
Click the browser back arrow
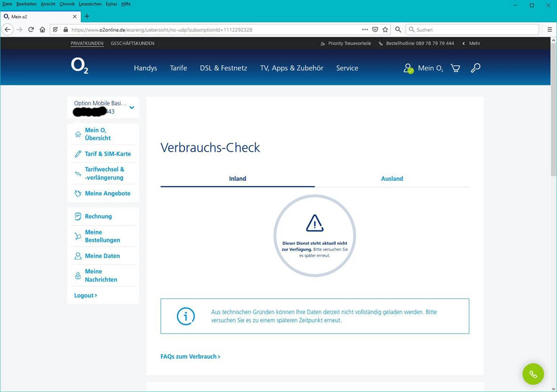(x=8, y=30)
